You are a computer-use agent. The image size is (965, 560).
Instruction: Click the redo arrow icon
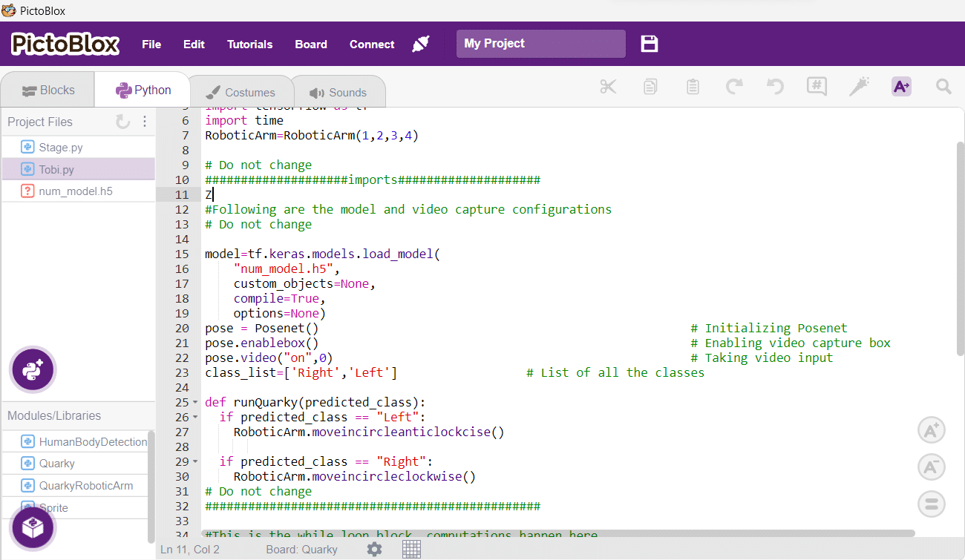click(x=734, y=87)
